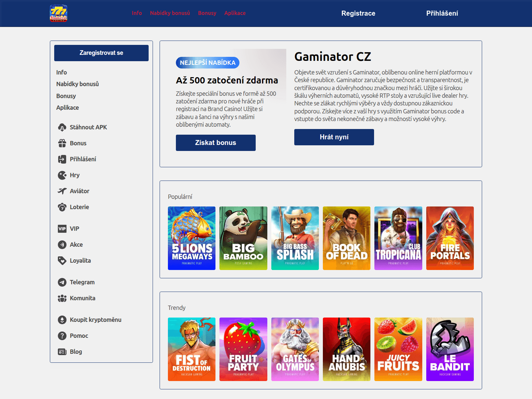532x399 pixels.
Task: Open the Fist of Destruction game
Action: point(192,349)
